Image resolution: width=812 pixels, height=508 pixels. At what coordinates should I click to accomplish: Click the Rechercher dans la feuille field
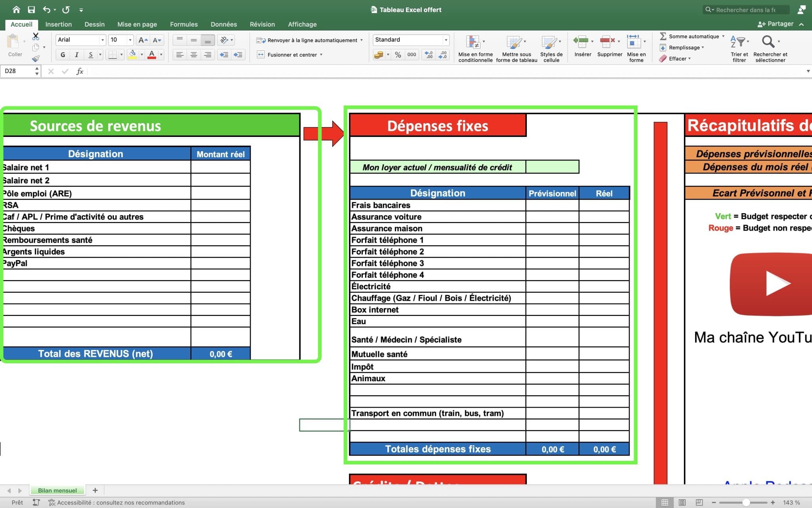[745, 10]
